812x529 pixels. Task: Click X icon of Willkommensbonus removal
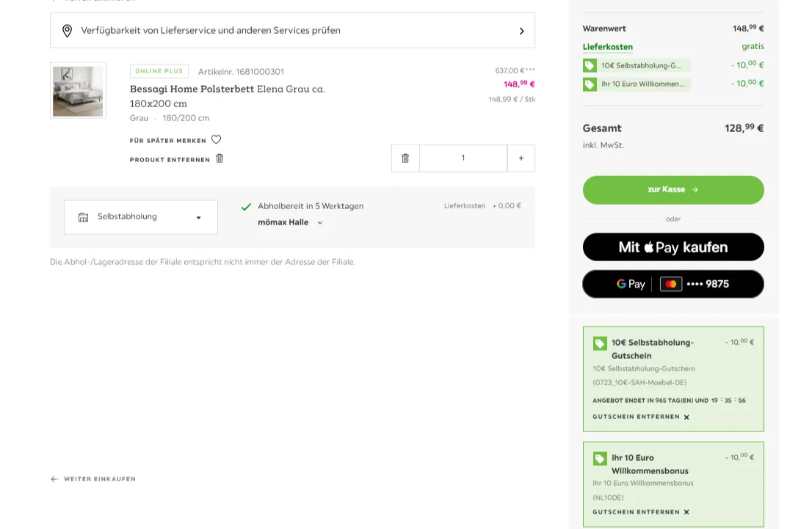tap(686, 512)
